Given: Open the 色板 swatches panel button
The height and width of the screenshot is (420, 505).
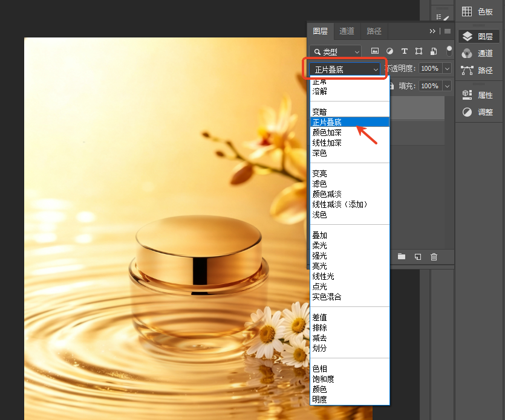Looking at the screenshot, I should pos(478,11).
